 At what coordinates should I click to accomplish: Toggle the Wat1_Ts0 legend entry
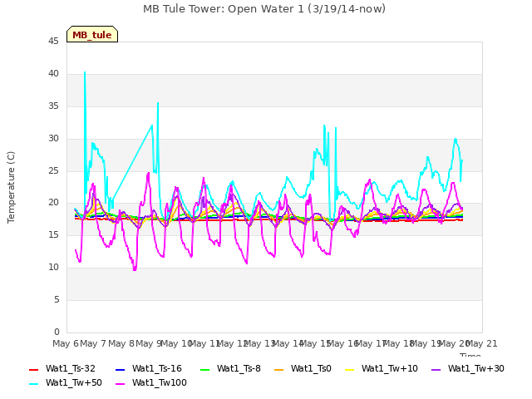[x=303, y=368]
